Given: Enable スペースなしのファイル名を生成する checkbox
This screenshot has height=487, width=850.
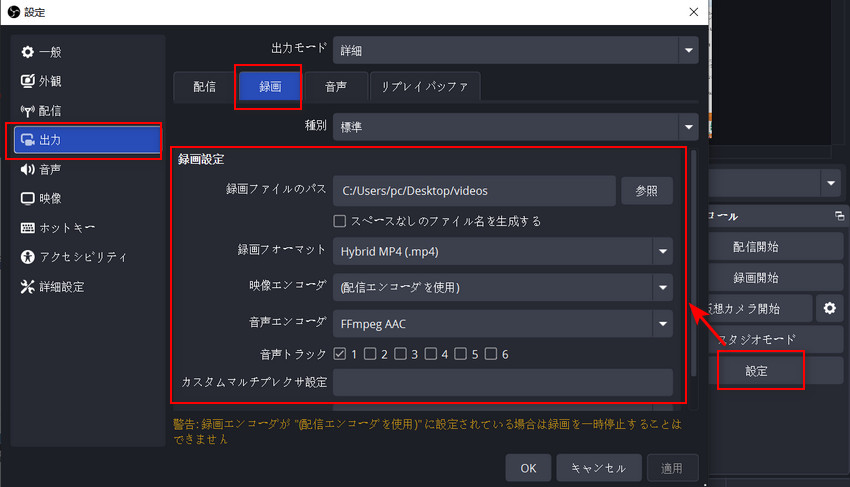Looking at the screenshot, I should click(x=339, y=221).
